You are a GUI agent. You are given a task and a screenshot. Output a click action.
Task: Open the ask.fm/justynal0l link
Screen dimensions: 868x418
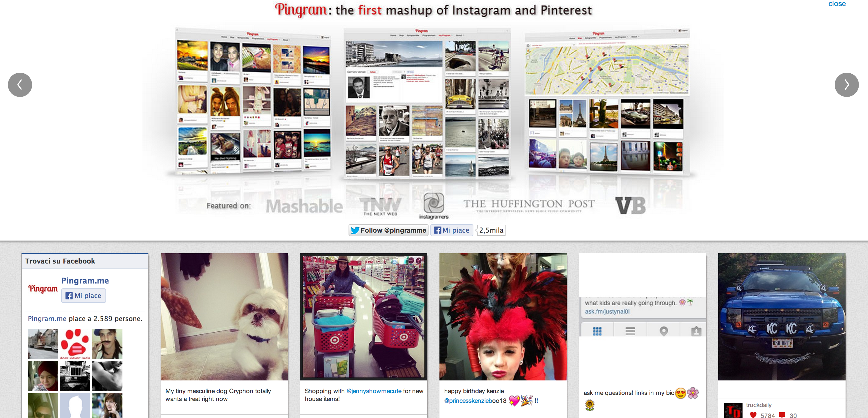point(607,311)
